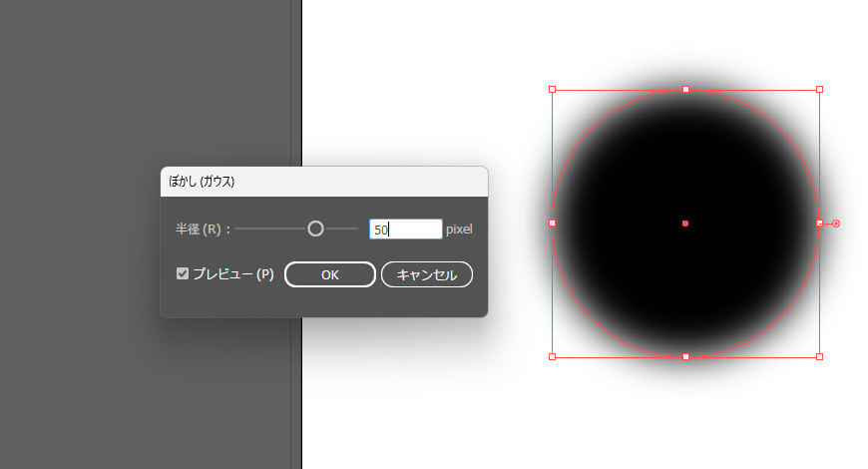Click the left-middle bounding box handle
Viewport: 868px width, 469px height.
[x=553, y=223]
